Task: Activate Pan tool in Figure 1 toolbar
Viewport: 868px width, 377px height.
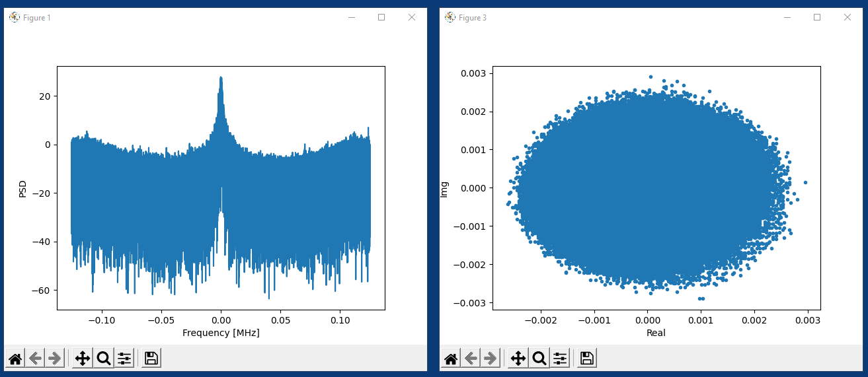Action: 83,359
